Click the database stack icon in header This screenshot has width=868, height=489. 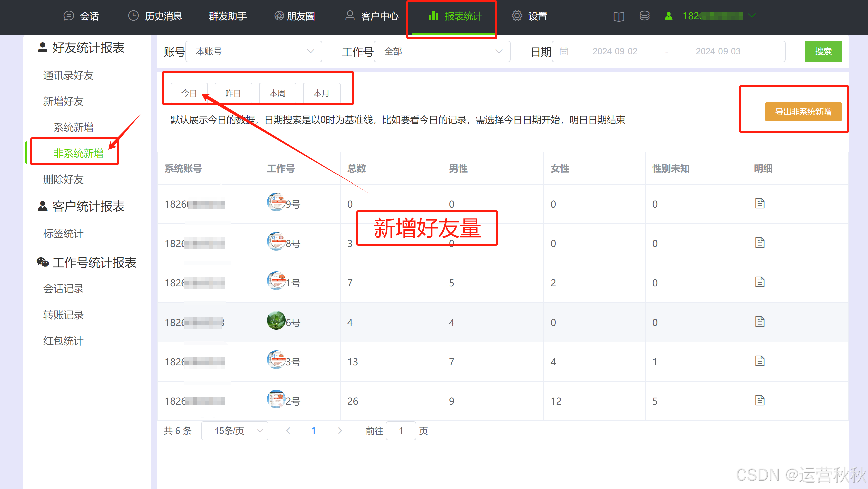click(644, 16)
